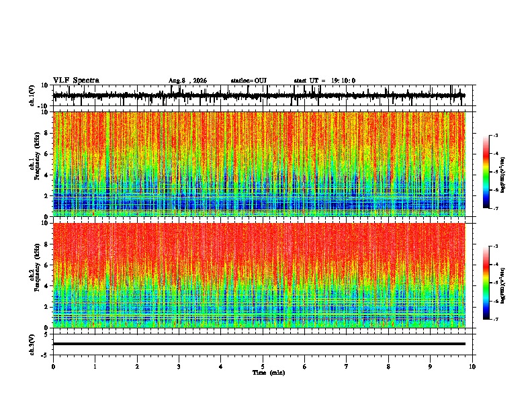This screenshot has height=411, width=532.
Task: Click the "VLF Spectra" plot title
Action: click(76, 81)
